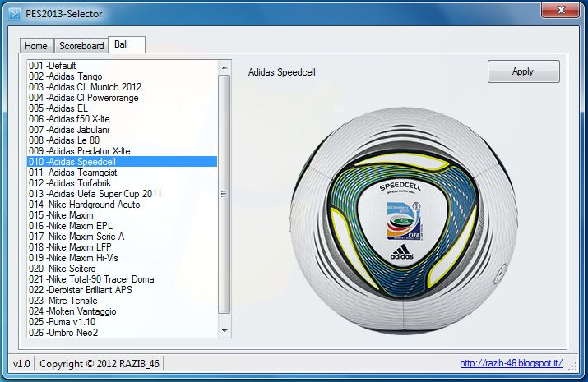Screen dimensions: 588x382
Task: Select 024 -Molten Vantaggio ball
Action: [x=72, y=311]
